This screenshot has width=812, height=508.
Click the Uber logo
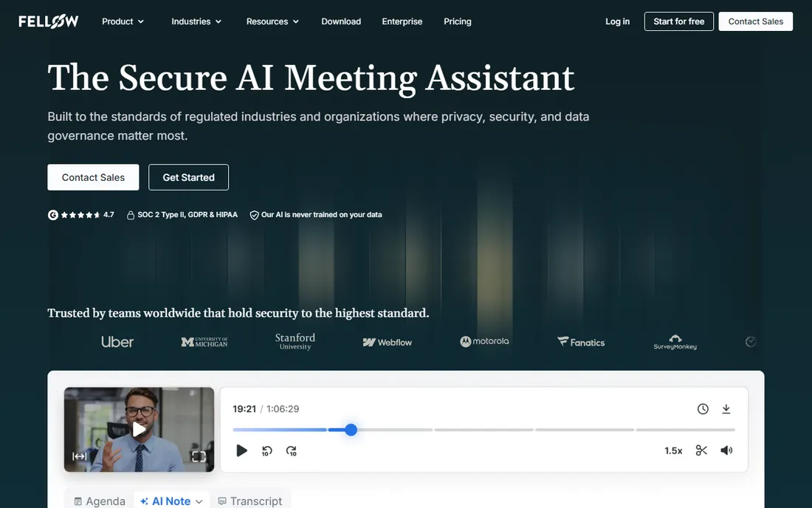(117, 342)
